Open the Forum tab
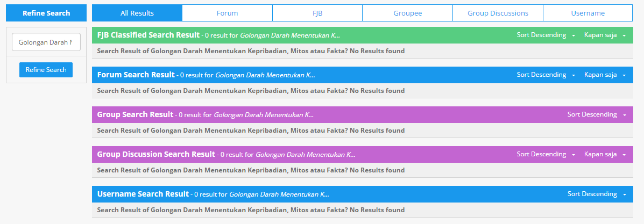This screenshot has height=224, width=644. (227, 13)
